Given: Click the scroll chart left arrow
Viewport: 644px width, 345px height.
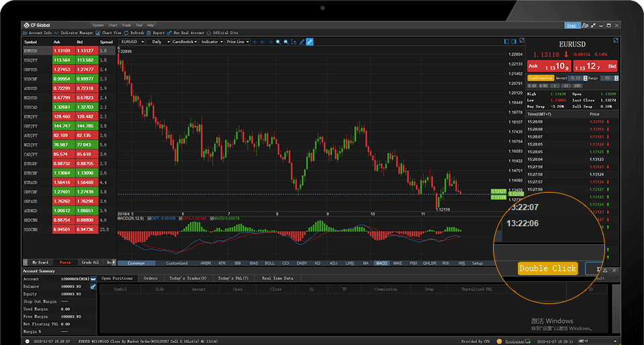Looking at the screenshot, I should (262, 42).
